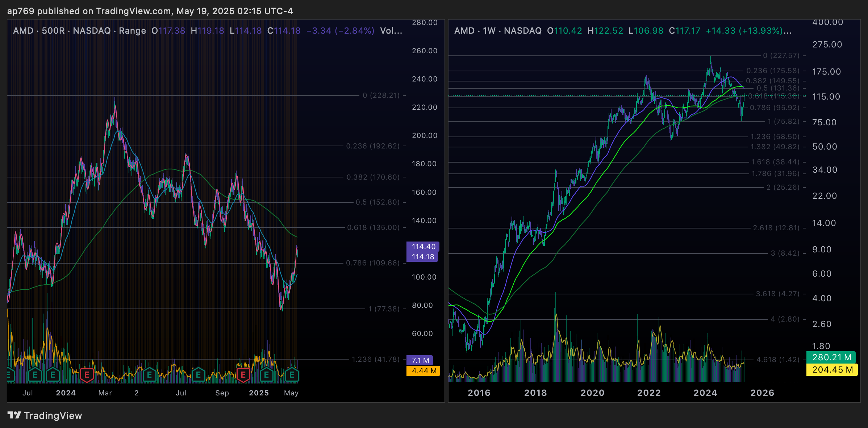The height and width of the screenshot is (428, 868).
Task: Select the 4 (2.80) Fibonacci label
Action: point(785,319)
